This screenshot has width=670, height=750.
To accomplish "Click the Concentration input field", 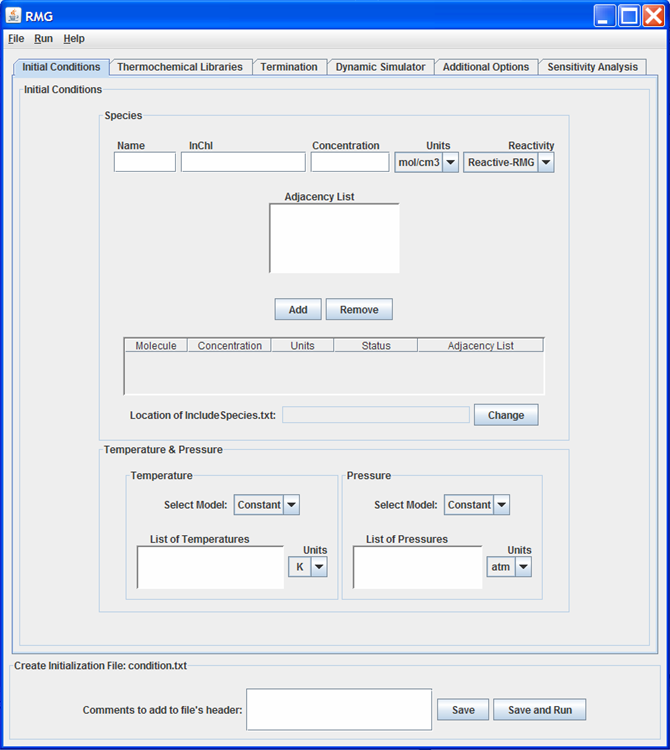I will (x=350, y=162).
